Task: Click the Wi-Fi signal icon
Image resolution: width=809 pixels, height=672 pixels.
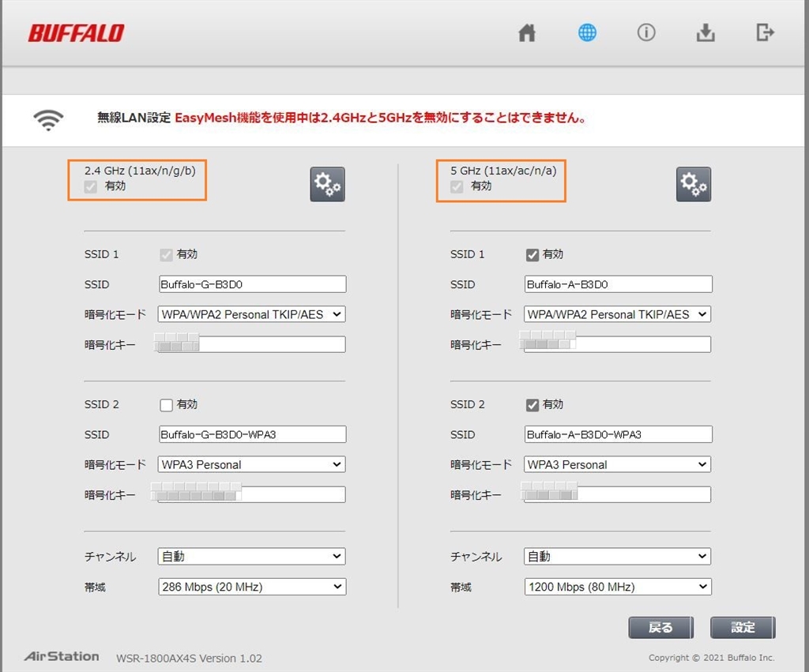Action: (48, 120)
